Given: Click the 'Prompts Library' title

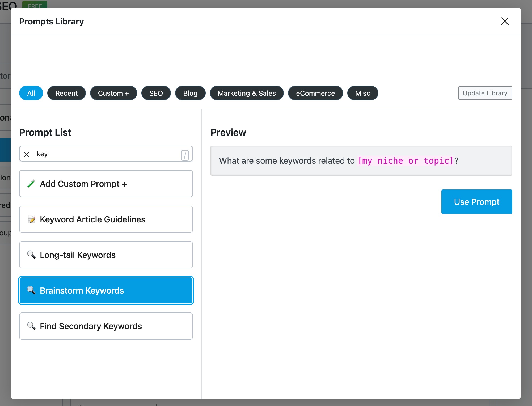Looking at the screenshot, I should coord(52,21).
